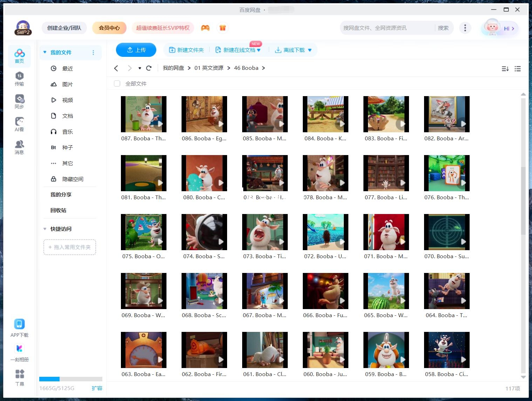Open the 同步 (Sync) panel
The height and width of the screenshot is (401, 532).
coord(19,101)
